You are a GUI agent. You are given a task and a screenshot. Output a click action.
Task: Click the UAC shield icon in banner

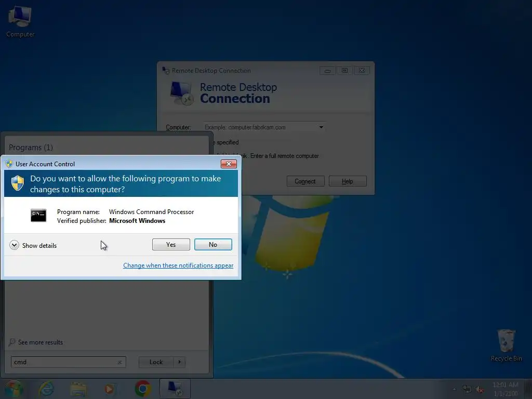18,183
